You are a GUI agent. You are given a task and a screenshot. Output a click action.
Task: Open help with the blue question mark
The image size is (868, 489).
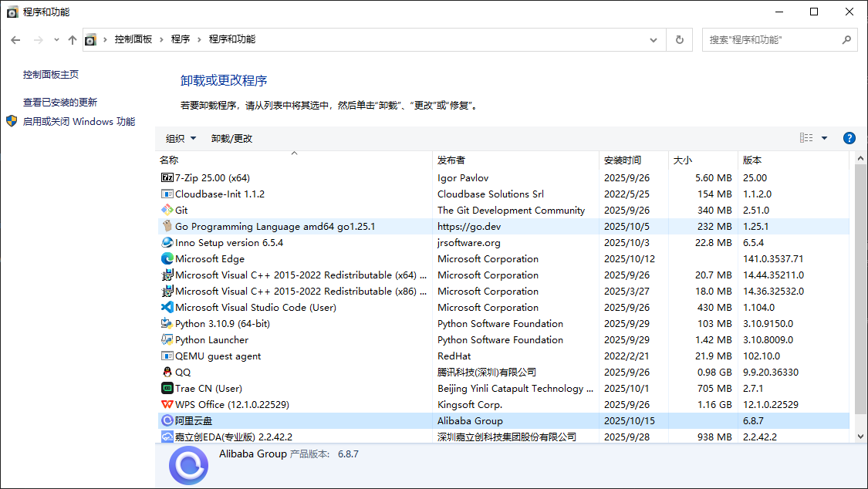click(x=849, y=138)
